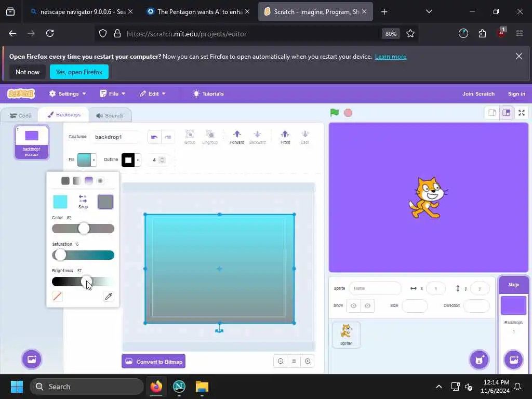Switch to the Sounds tab

(x=110, y=116)
